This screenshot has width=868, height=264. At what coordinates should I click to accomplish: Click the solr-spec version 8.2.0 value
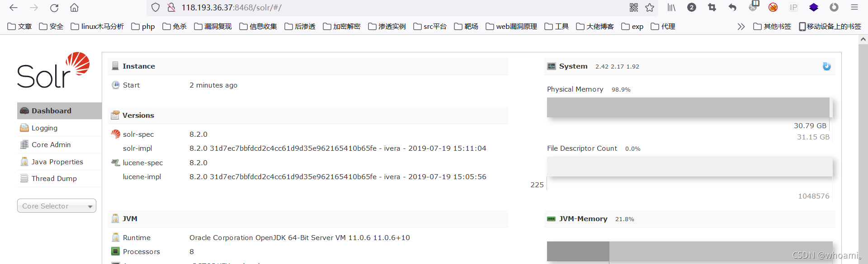click(198, 134)
